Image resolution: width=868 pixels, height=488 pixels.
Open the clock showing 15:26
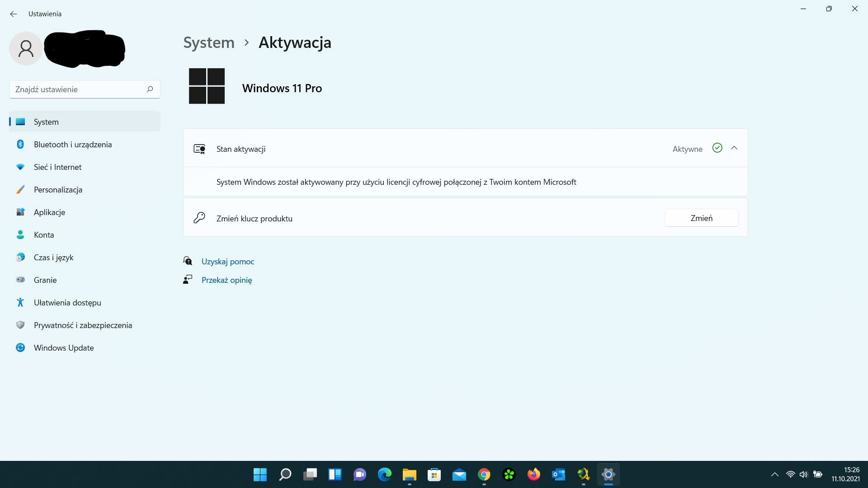pos(845,474)
